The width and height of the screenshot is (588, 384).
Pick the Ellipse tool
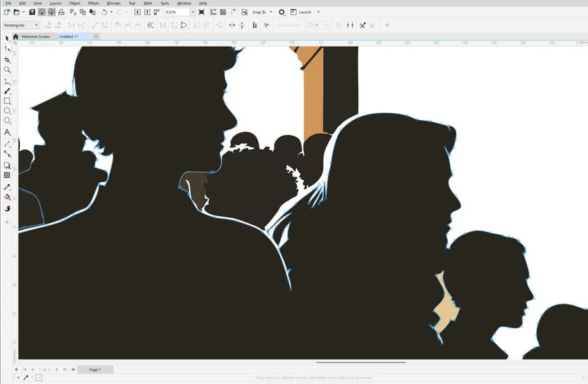tap(7, 111)
